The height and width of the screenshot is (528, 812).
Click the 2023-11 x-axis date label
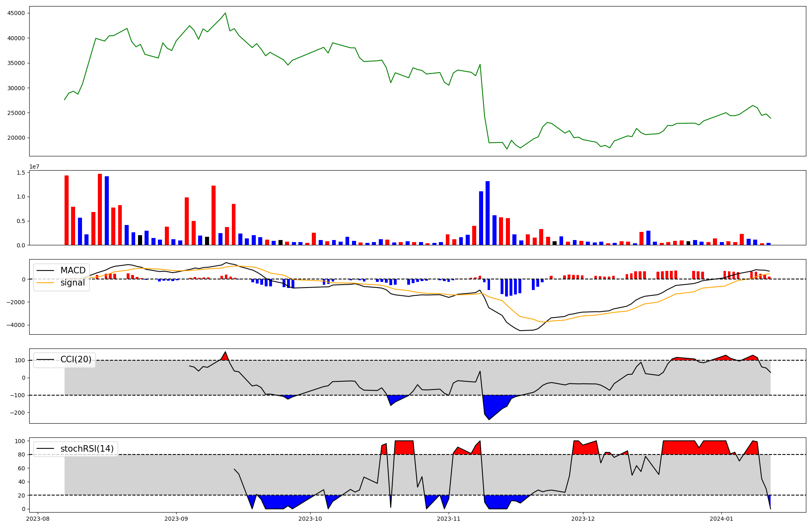click(x=449, y=519)
